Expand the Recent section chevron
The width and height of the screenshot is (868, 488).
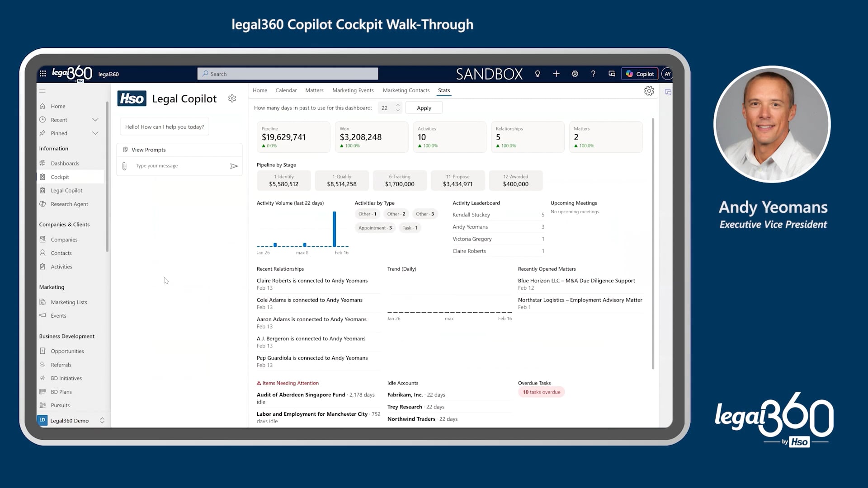pyautogui.click(x=95, y=120)
